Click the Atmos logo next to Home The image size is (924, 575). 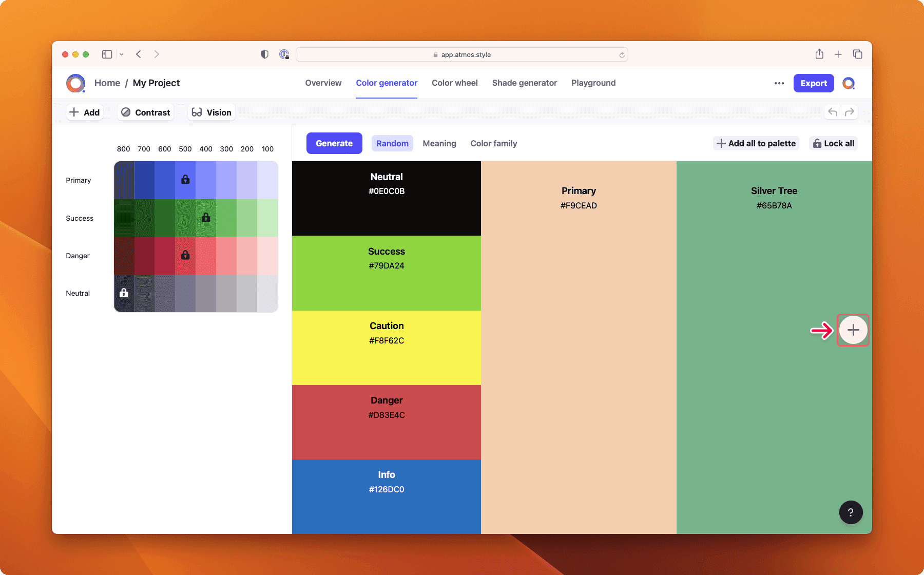tap(75, 83)
